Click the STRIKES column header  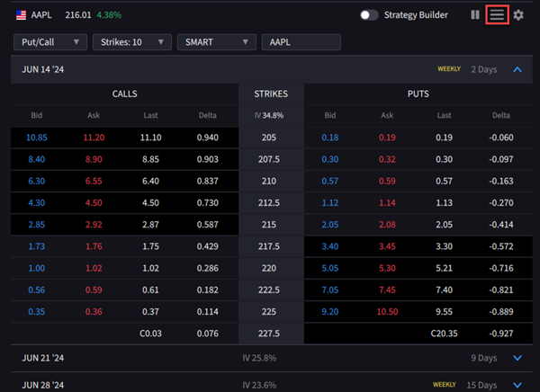point(271,94)
